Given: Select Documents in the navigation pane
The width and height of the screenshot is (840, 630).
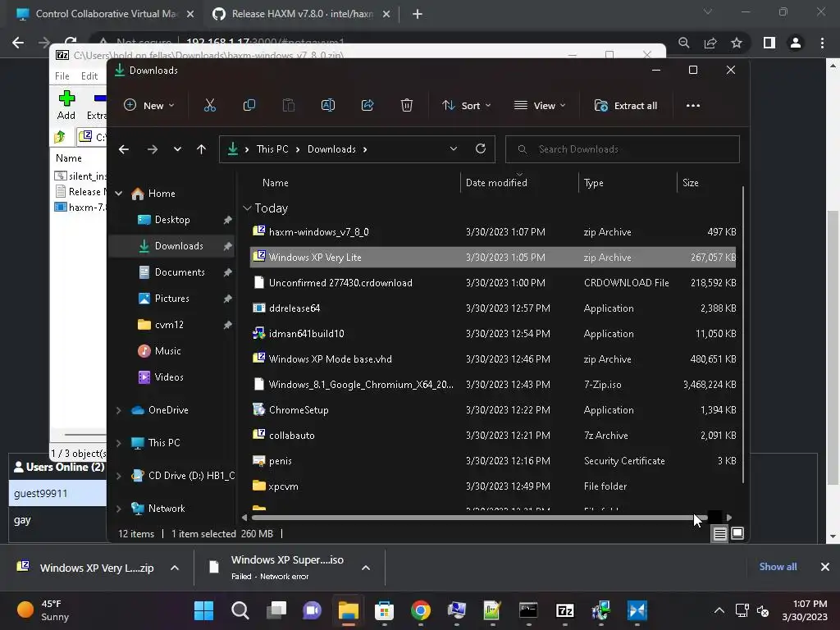Looking at the screenshot, I should 180,272.
